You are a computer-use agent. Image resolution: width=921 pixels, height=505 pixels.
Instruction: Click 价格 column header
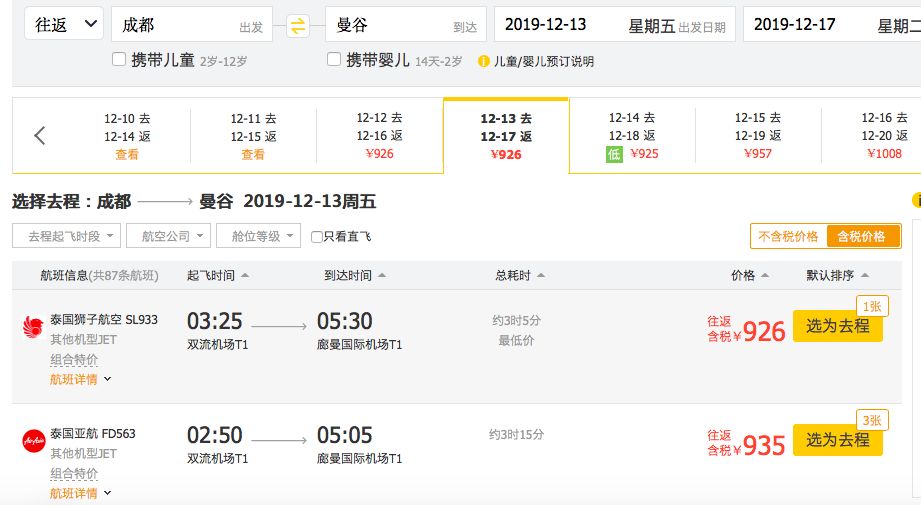[743, 275]
